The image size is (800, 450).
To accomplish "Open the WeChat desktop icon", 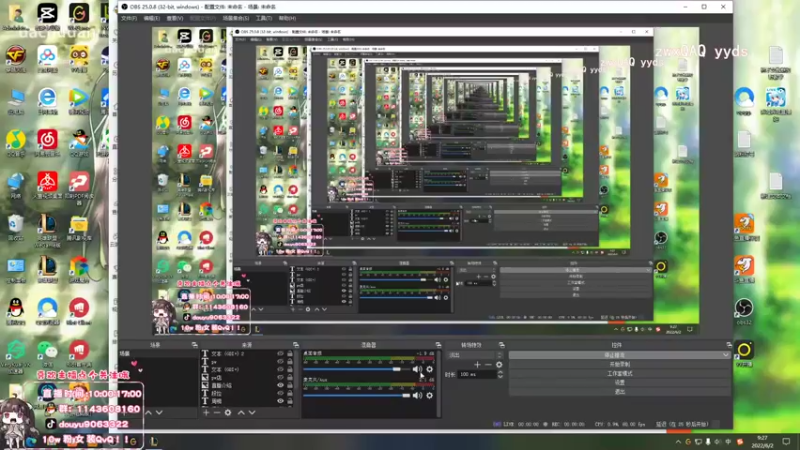I will click(47, 354).
